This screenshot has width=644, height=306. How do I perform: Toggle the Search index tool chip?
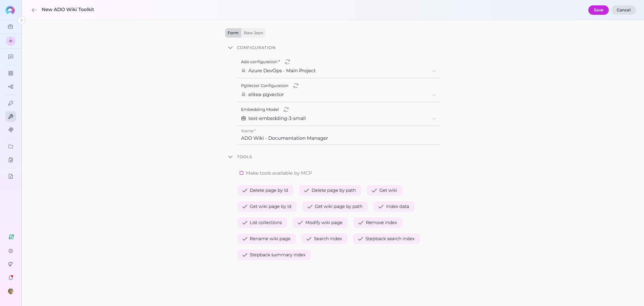(324, 239)
